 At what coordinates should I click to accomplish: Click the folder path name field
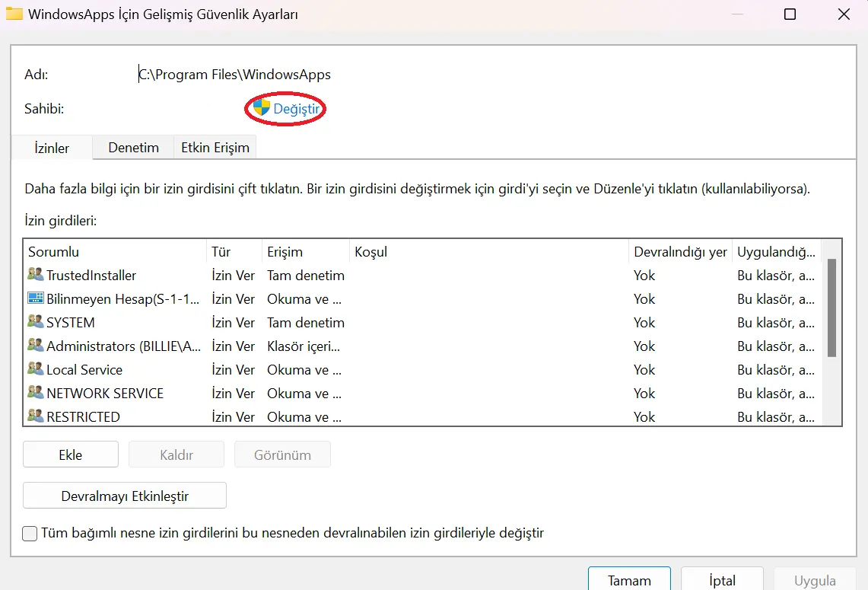point(234,75)
